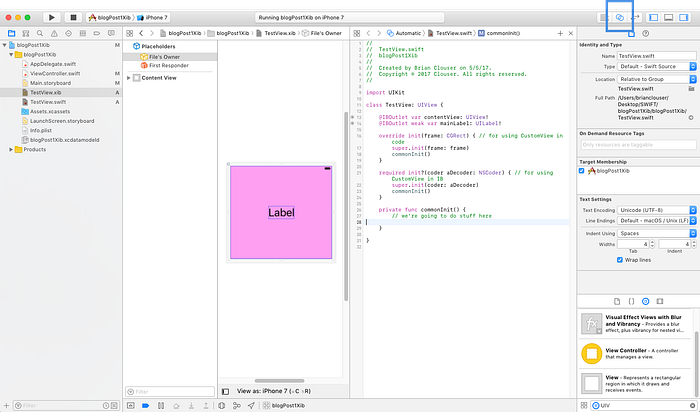This screenshot has width=700, height=412.
Task: Click the Stop button in toolbar
Action: tap(73, 17)
